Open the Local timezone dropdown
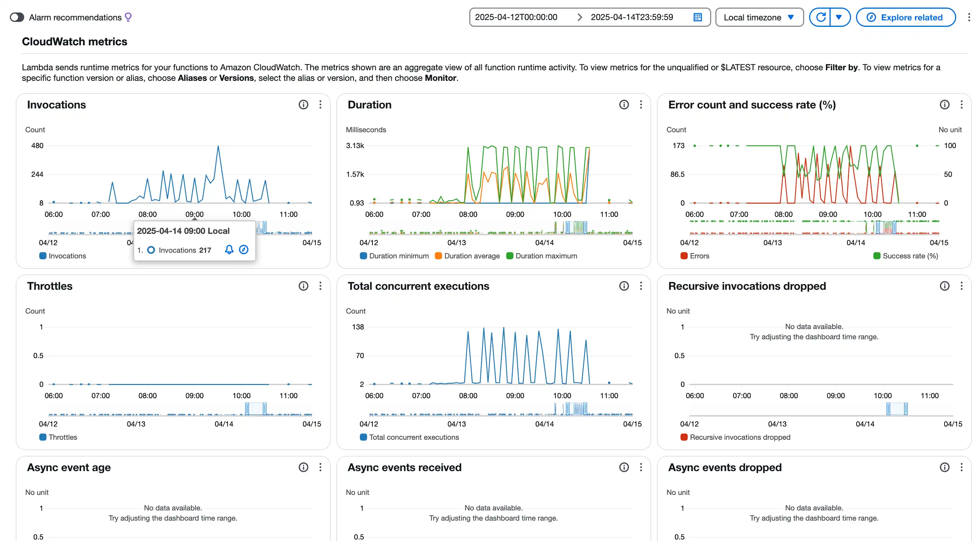 coord(759,17)
